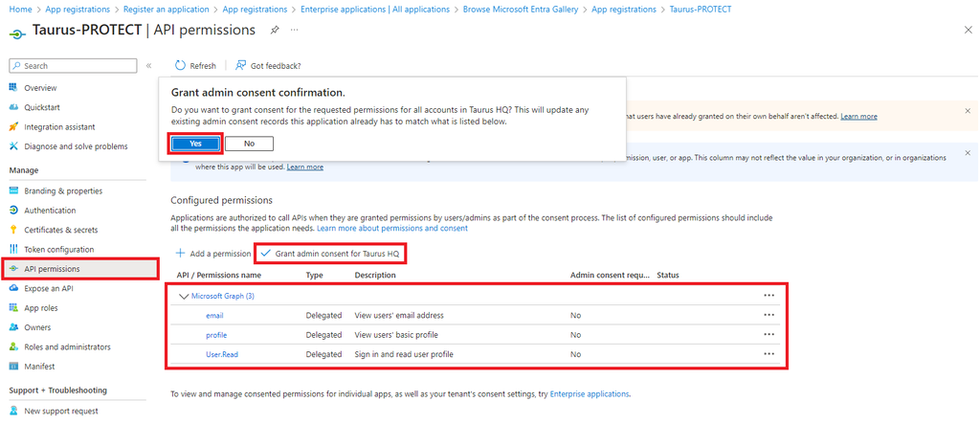The image size is (980, 424).
Task: Pin the Taurus-PROTECT page using pin icon
Action: pos(275,30)
